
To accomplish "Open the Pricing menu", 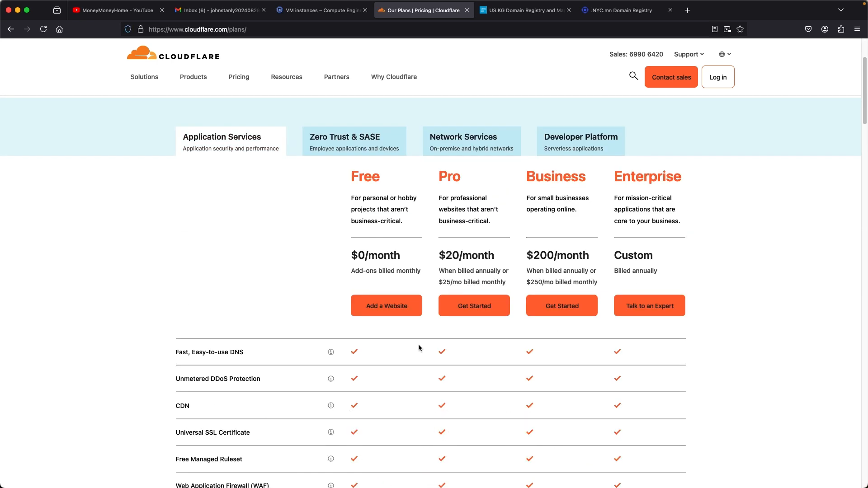I will [239, 77].
